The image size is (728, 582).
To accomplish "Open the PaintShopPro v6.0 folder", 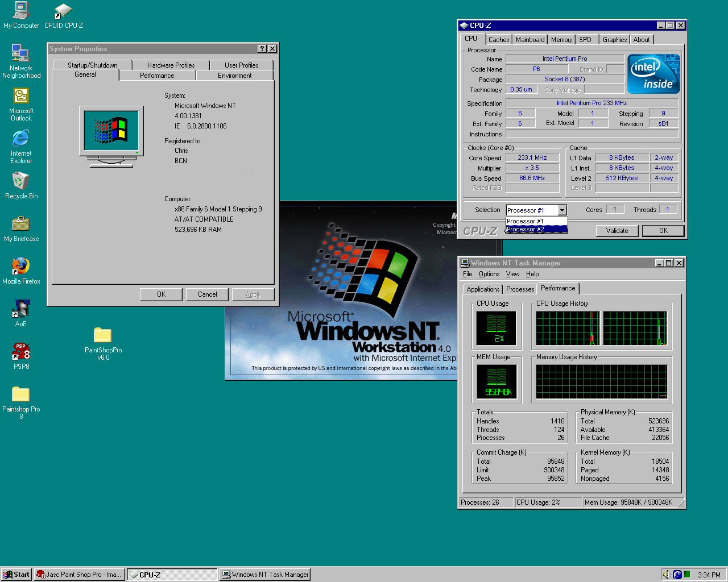I will [x=103, y=335].
